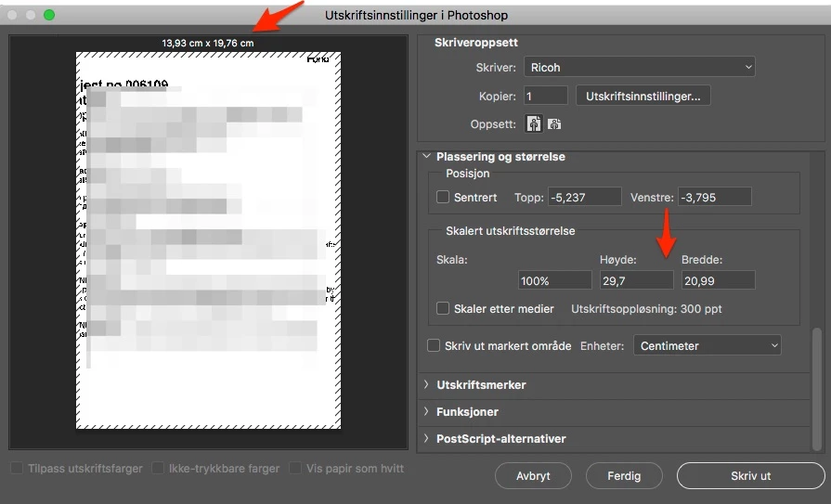831x504 pixels.
Task: Toggle Vis papir som hvitt checkbox
Action: [295, 468]
